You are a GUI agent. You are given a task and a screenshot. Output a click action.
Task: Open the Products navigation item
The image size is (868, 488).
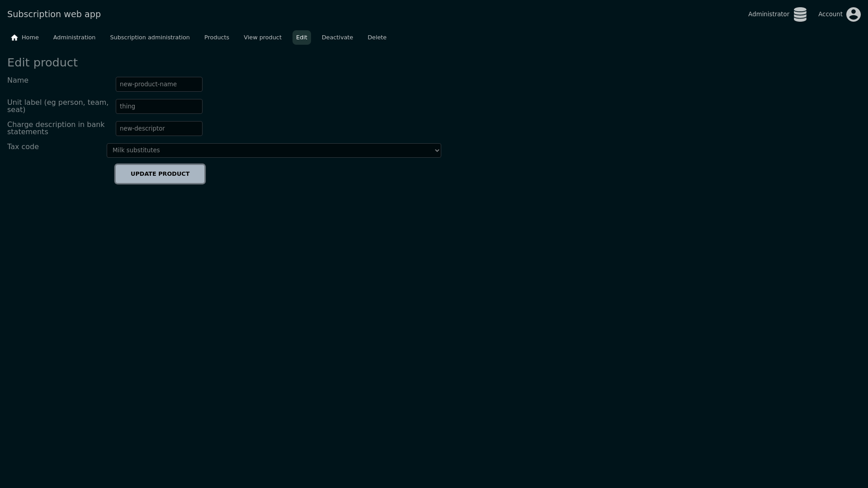point(217,38)
